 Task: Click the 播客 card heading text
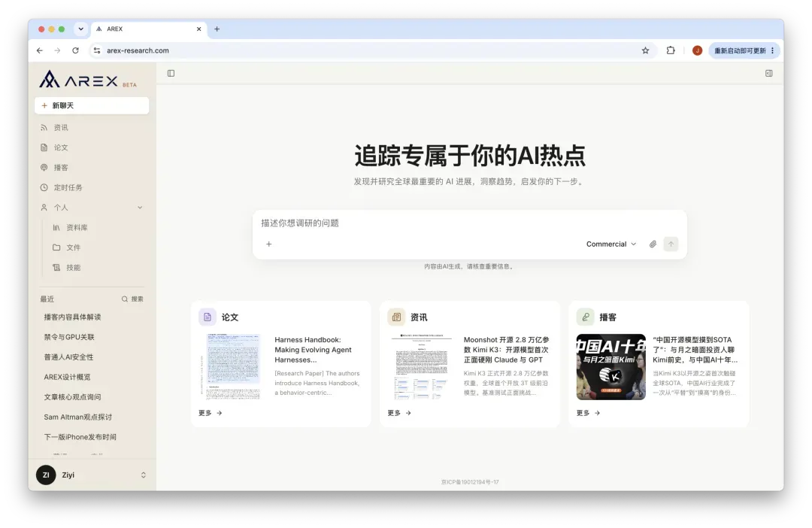608,317
